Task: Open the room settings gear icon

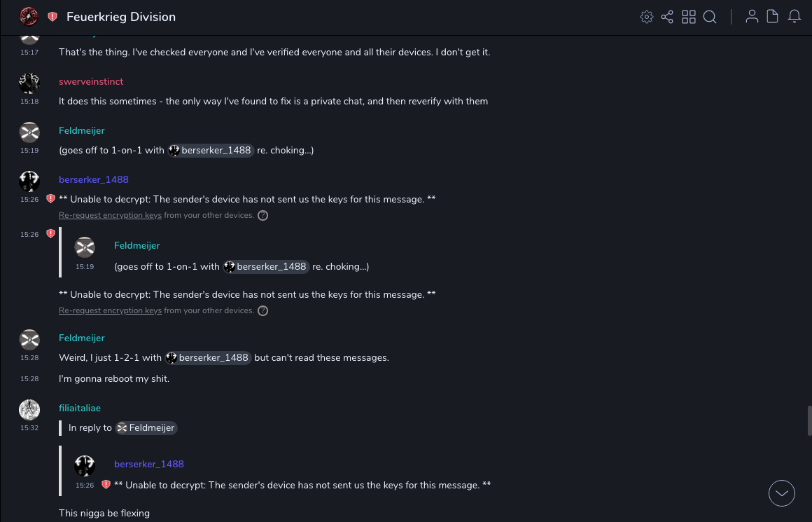Action: 647,17
